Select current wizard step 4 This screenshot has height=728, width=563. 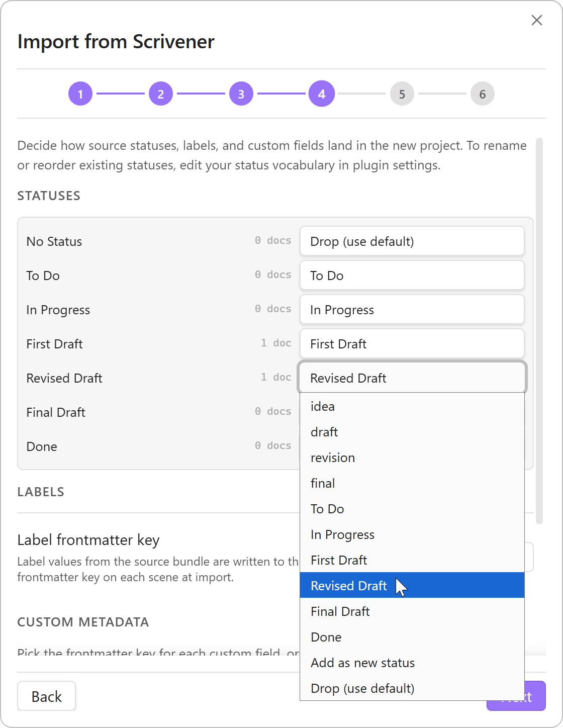tap(322, 94)
